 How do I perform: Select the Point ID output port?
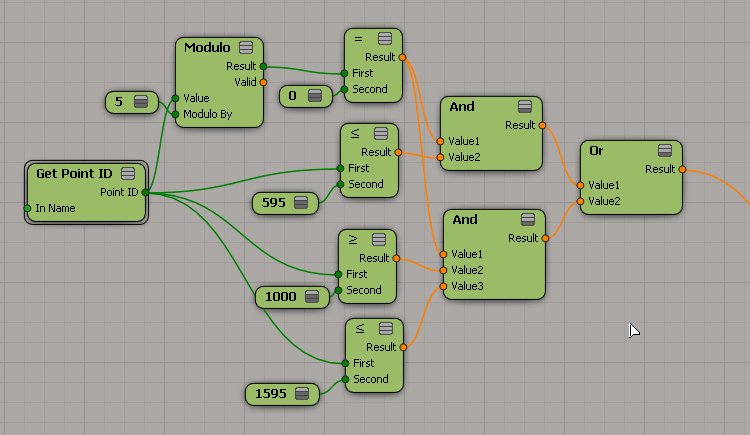click(x=146, y=192)
